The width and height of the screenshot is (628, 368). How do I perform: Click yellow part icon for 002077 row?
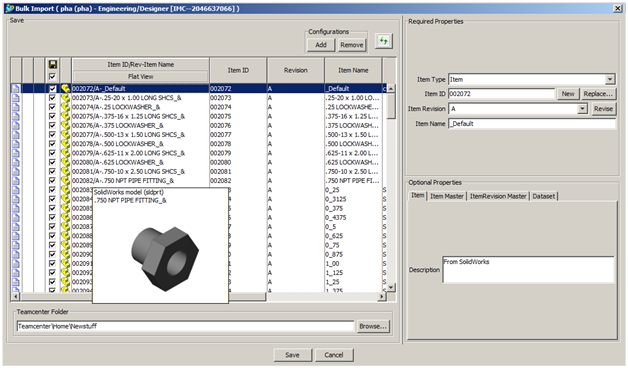click(x=65, y=135)
